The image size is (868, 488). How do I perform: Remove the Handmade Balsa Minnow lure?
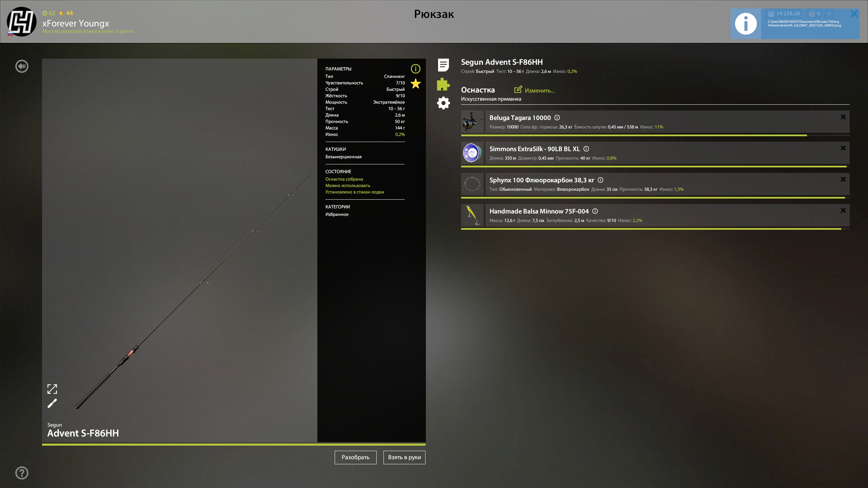pos(843,210)
